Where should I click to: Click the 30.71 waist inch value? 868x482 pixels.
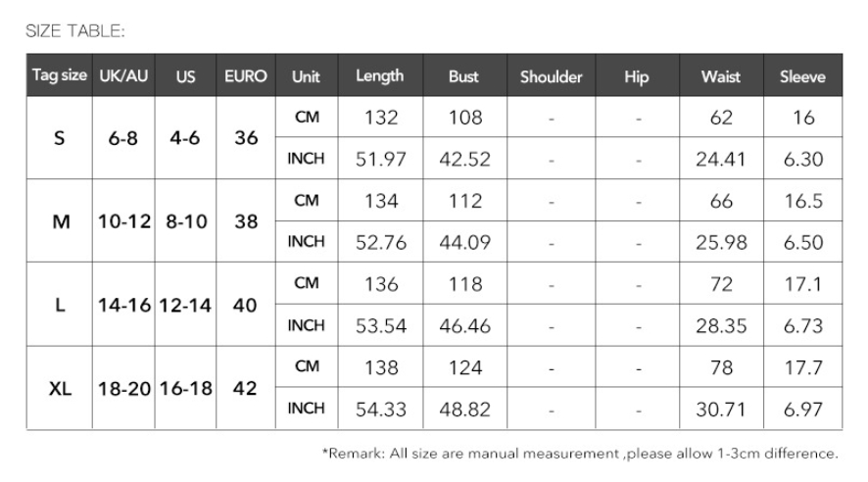pyautogui.click(x=721, y=409)
